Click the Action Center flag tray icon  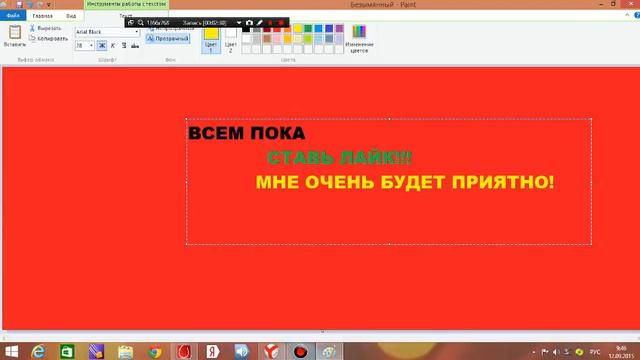(544, 352)
